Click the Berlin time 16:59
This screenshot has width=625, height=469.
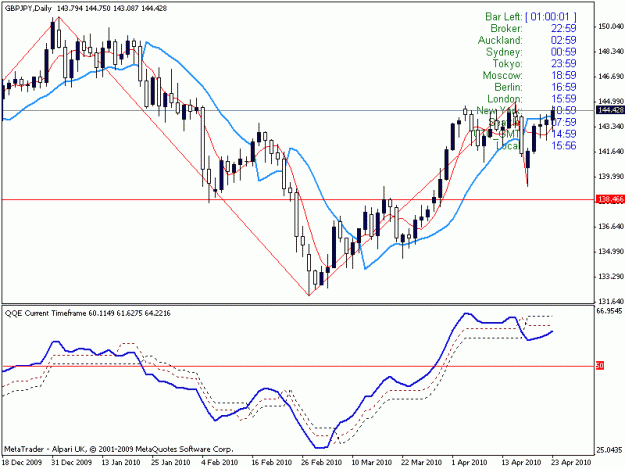[x=564, y=87]
